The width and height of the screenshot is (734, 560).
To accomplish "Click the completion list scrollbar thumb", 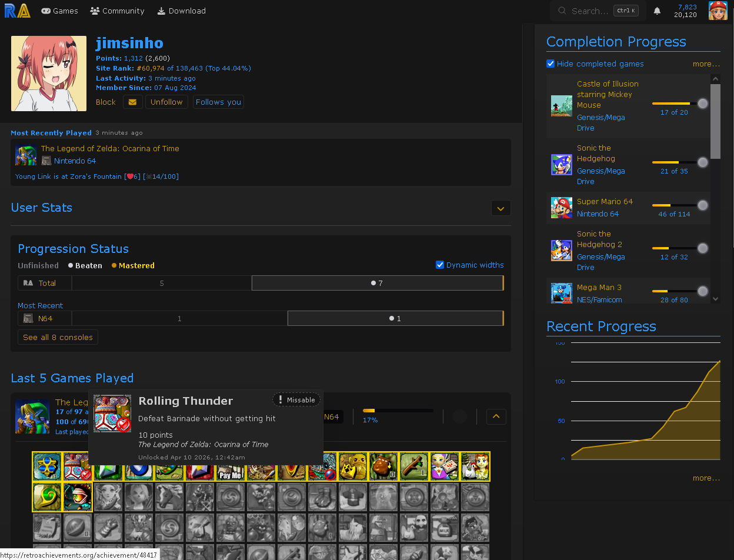I will (x=715, y=121).
